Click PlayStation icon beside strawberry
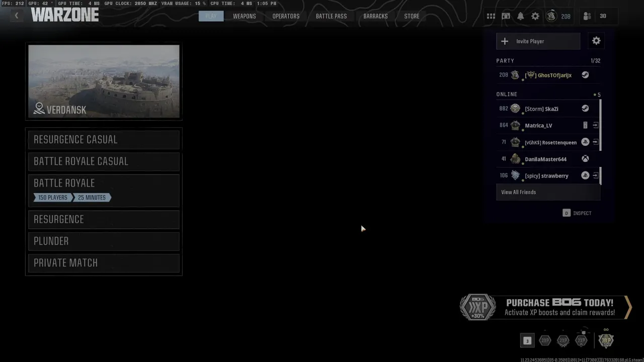 (585, 175)
